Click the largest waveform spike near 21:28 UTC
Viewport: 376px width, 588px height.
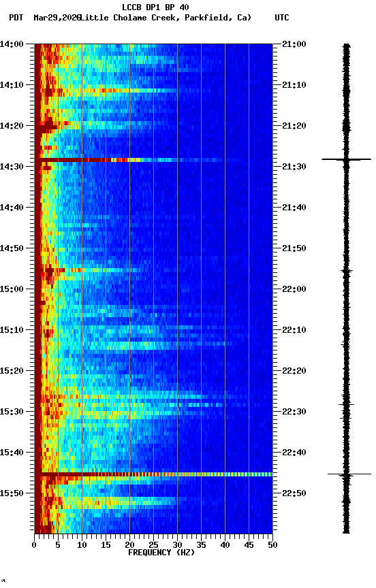point(346,160)
